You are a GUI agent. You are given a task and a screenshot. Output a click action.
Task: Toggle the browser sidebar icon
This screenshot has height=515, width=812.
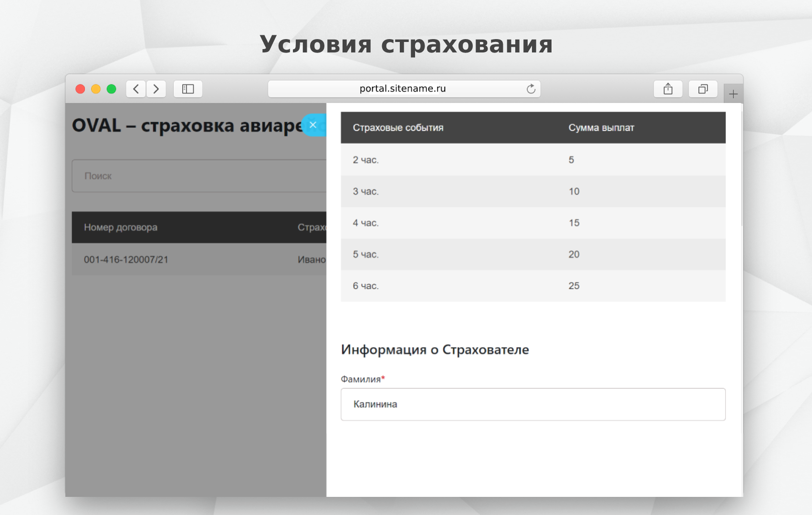click(188, 89)
